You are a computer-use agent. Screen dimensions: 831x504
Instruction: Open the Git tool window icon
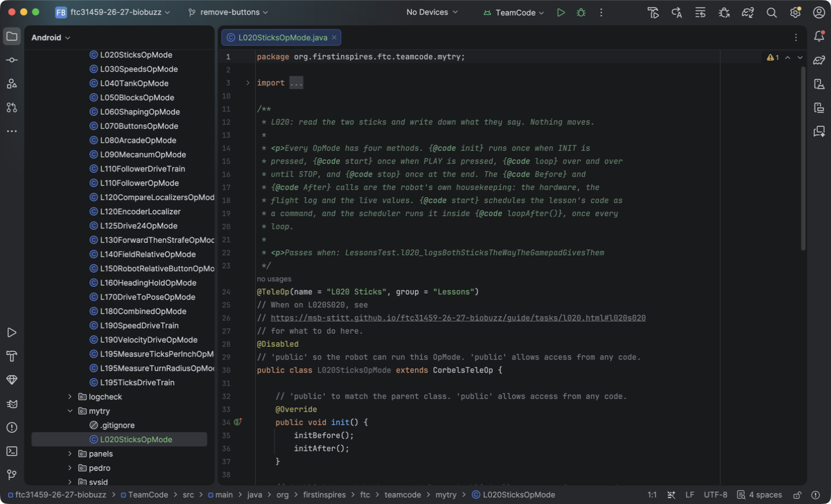(x=12, y=475)
